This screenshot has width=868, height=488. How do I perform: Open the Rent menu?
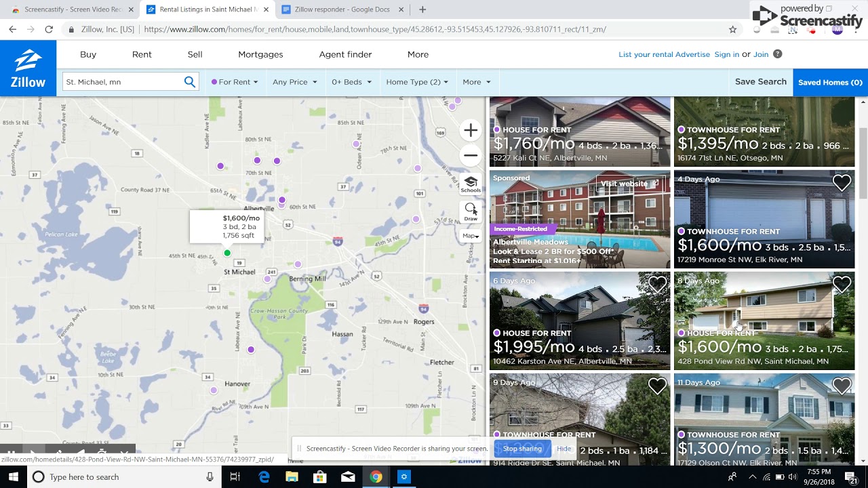142,54
